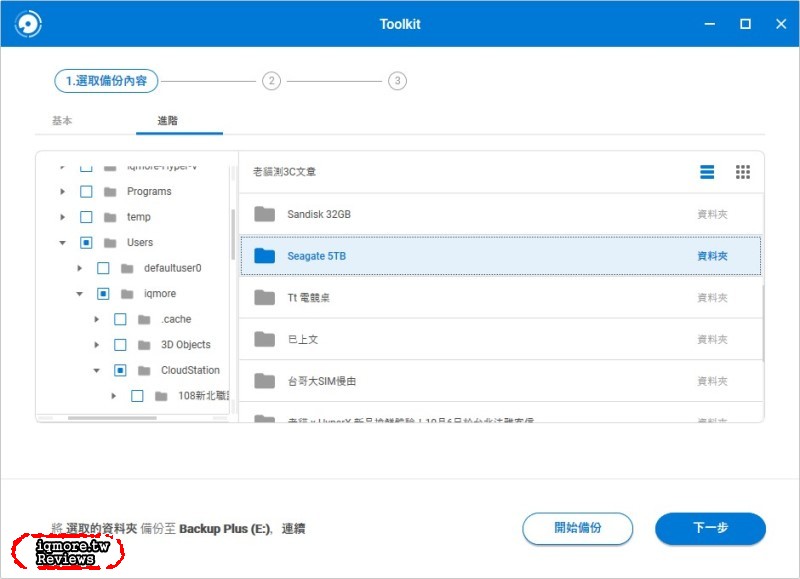Switch file view to grid layout
The width and height of the screenshot is (800, 579).
pyautogui.click(x=743, y=171)
